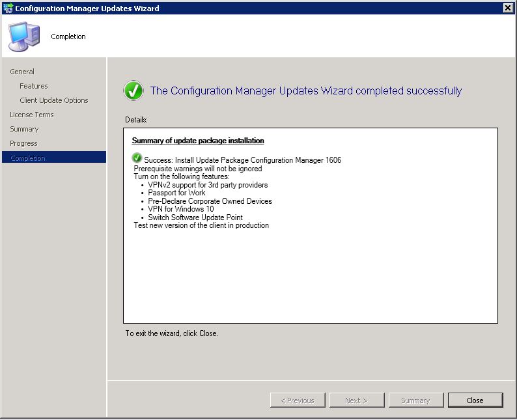The image size is (517, 420).
Task: Click 'Prerequisite warnings will not be ignored' line
Action: point(198,169)
